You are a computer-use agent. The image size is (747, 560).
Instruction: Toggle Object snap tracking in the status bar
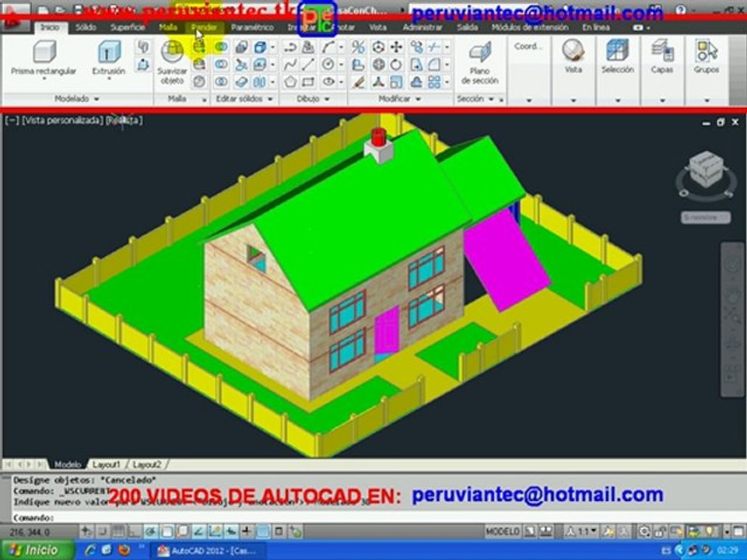click(x=199, y=531)
